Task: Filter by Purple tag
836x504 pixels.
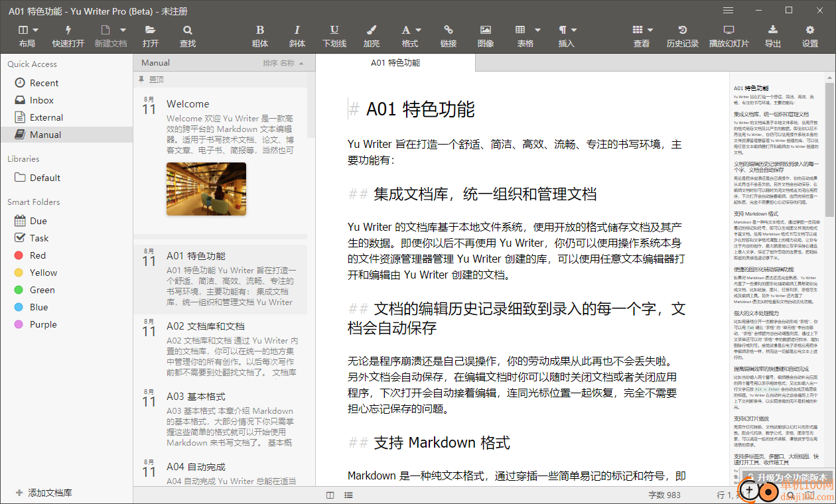Action: tap(66, 324)
